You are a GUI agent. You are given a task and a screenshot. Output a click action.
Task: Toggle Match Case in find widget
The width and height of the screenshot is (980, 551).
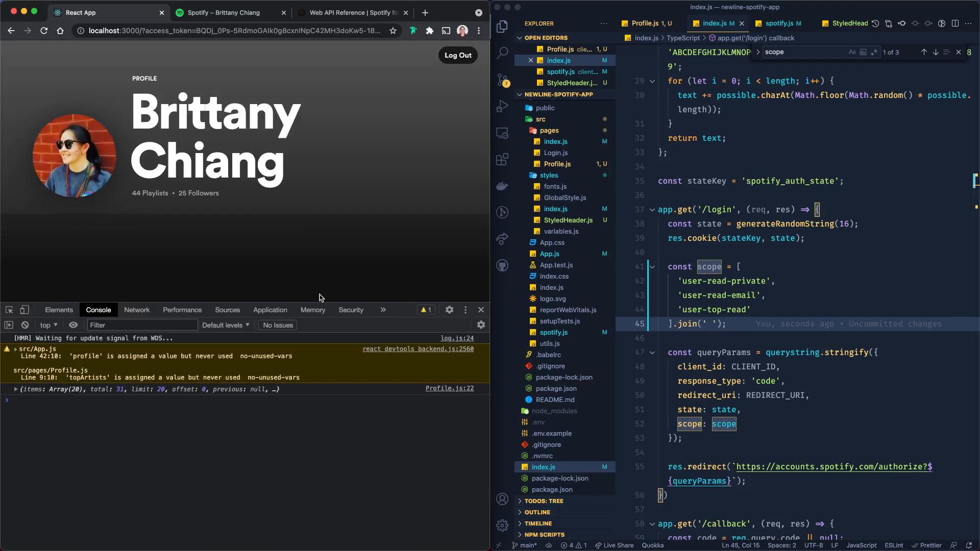[x=852, y=52]
